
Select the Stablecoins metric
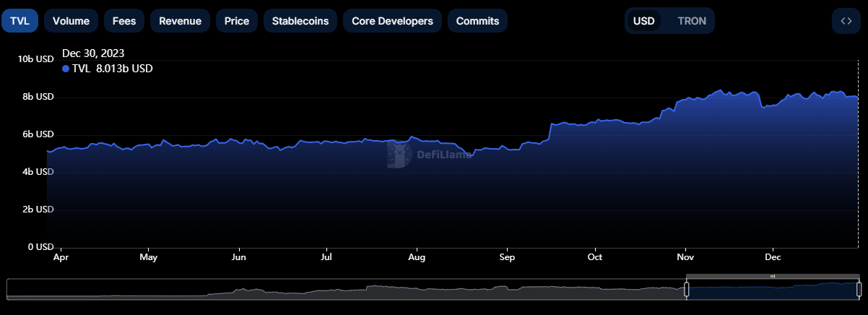coord(300,21)
